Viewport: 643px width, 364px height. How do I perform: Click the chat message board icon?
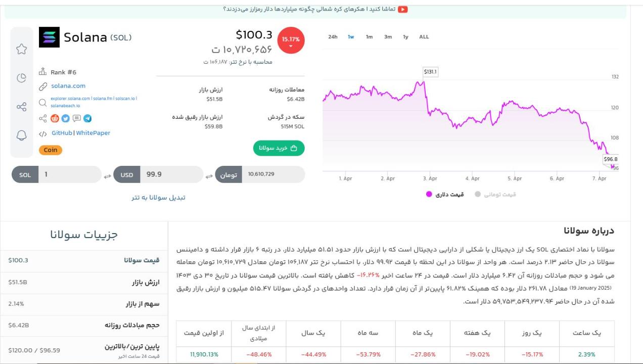pos(76,118)
